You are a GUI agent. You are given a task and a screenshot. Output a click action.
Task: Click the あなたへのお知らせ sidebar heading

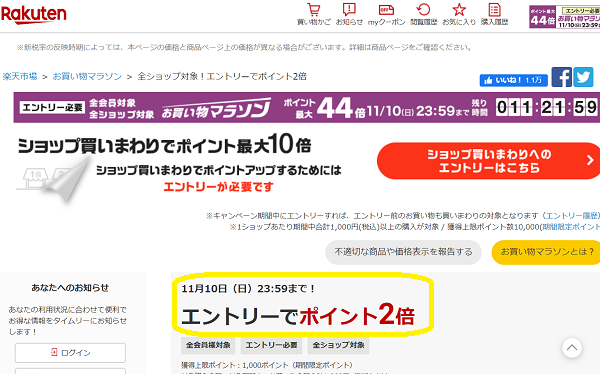70,287
